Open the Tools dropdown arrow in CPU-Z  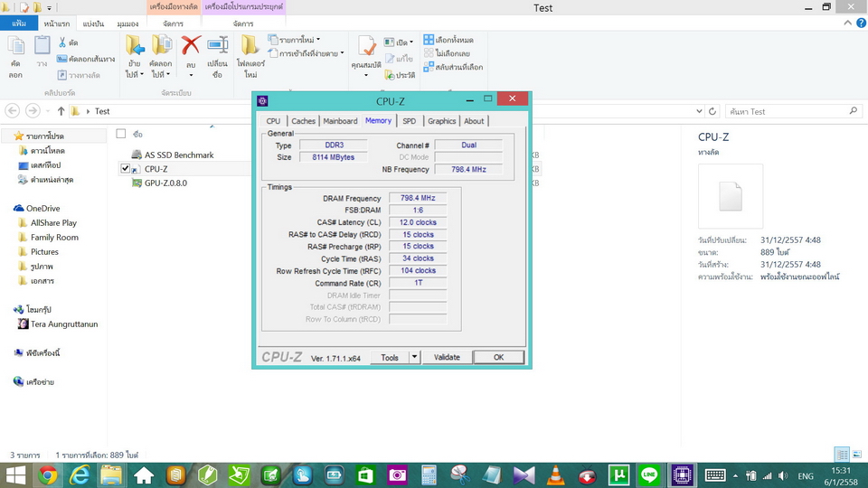point(414,357)
